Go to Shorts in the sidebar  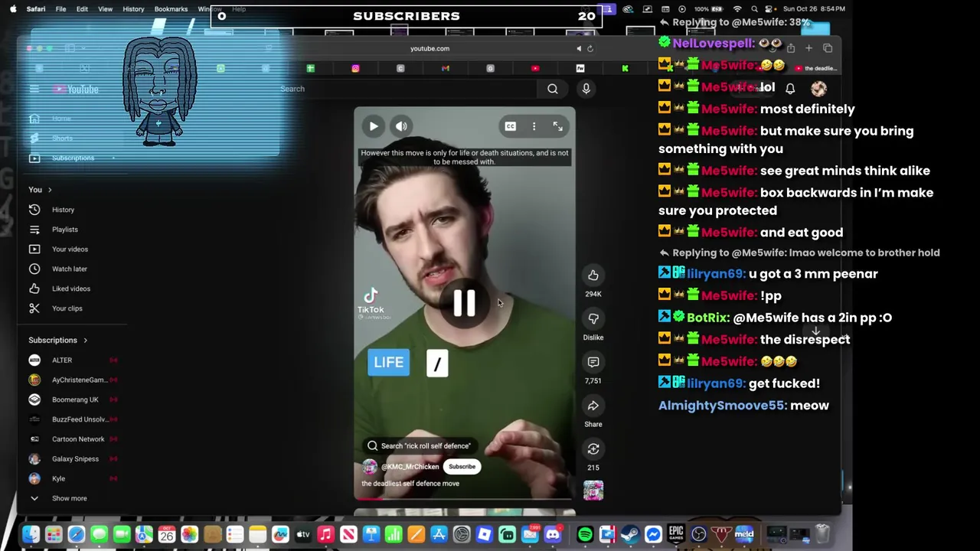click(x=62, y=139)
